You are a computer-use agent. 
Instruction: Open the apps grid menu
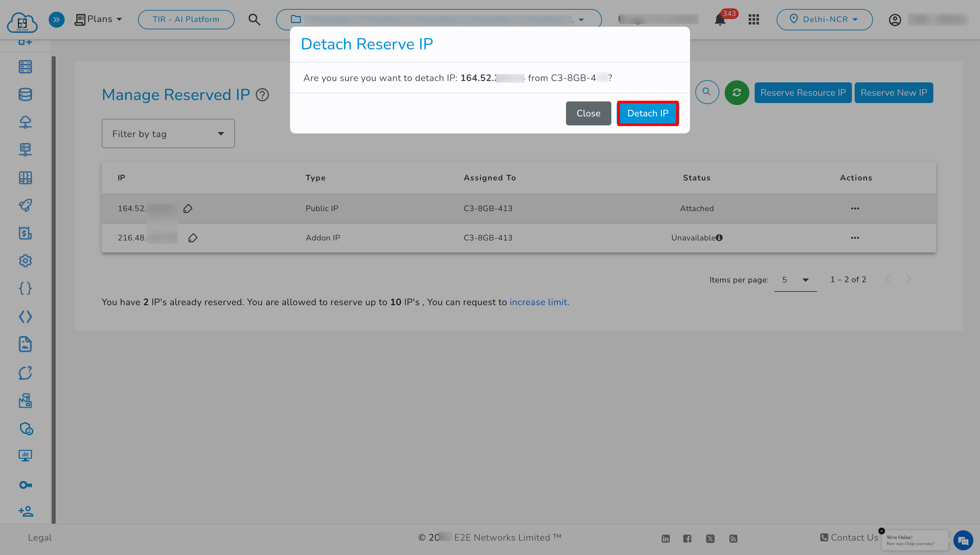point(753,19)
